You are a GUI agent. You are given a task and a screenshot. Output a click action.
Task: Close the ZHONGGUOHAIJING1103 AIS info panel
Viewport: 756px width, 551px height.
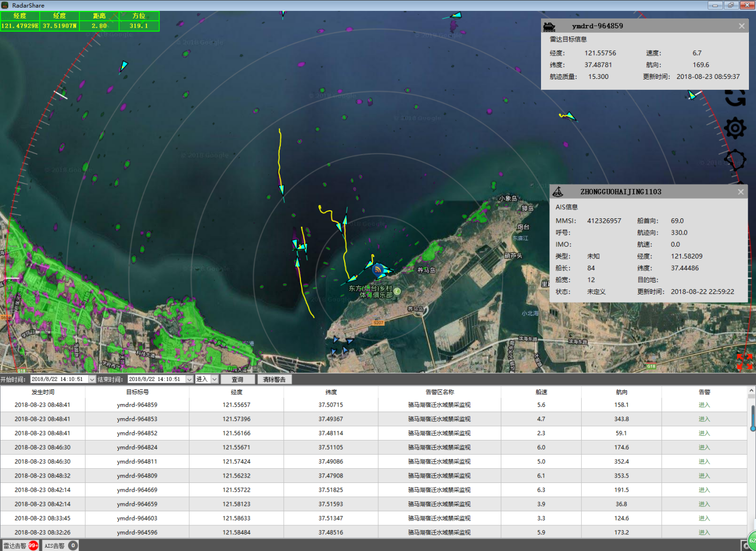[740, 192]
